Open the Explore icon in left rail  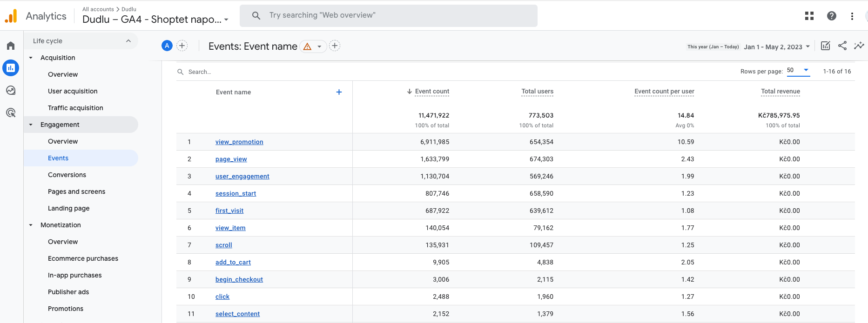pyautogui.click(x=11, y=90)
